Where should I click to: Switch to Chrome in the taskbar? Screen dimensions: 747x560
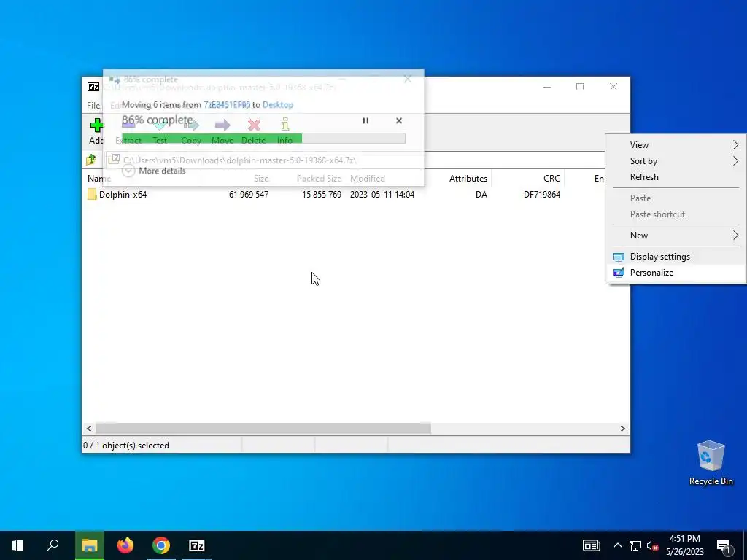pos(161,545)
